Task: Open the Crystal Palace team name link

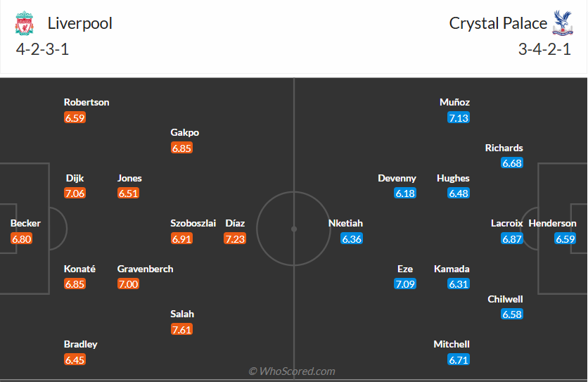Action: pyautogui.click(x=498, y=23)
